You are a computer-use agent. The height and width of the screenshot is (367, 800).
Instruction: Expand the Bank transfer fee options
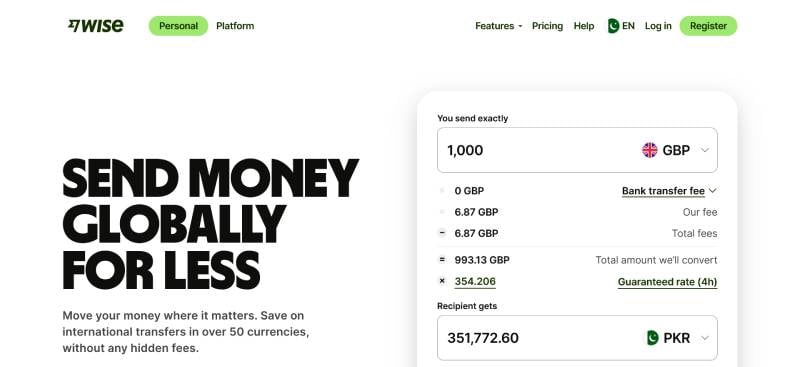pyautogui.click(x=669, y=191)
